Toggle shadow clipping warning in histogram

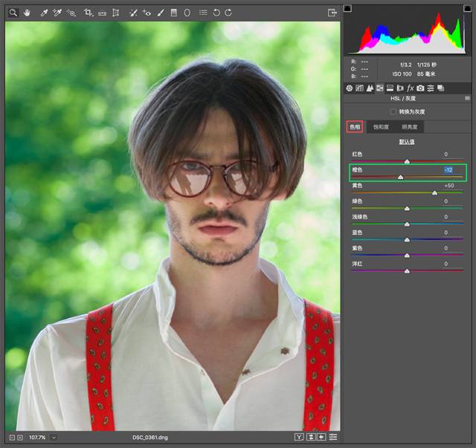pyautogui.click(x=347, y=8)
